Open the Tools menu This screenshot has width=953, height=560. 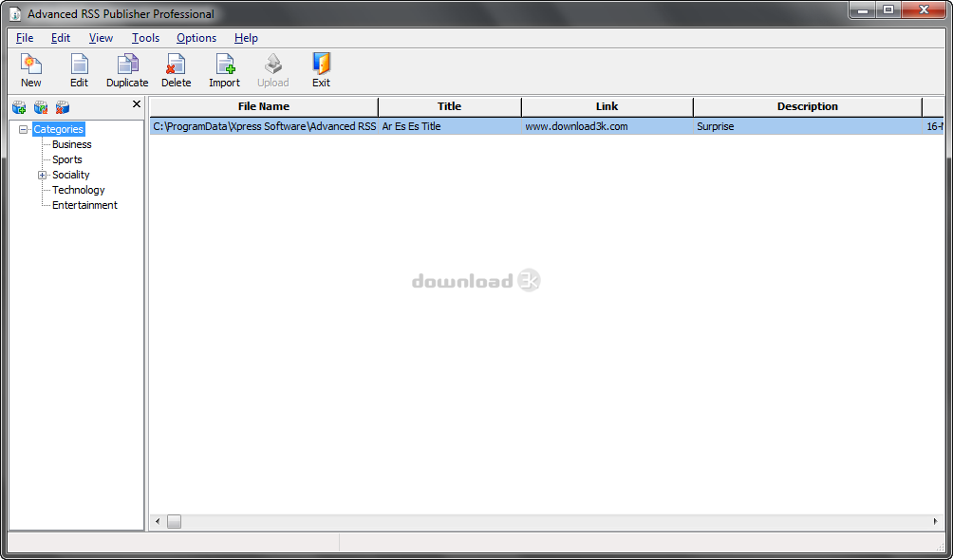click(146, 38)
